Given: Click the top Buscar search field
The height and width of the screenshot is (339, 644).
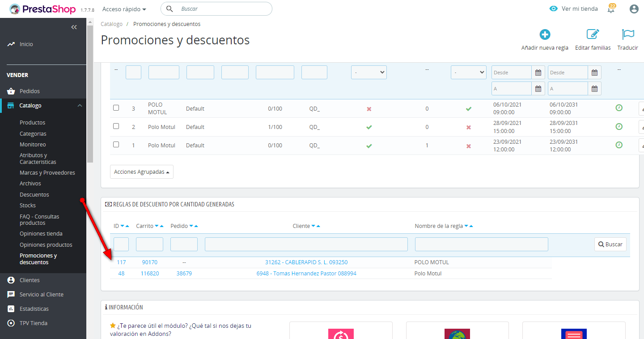Looking at the screenshot, I should click(224, 9).
